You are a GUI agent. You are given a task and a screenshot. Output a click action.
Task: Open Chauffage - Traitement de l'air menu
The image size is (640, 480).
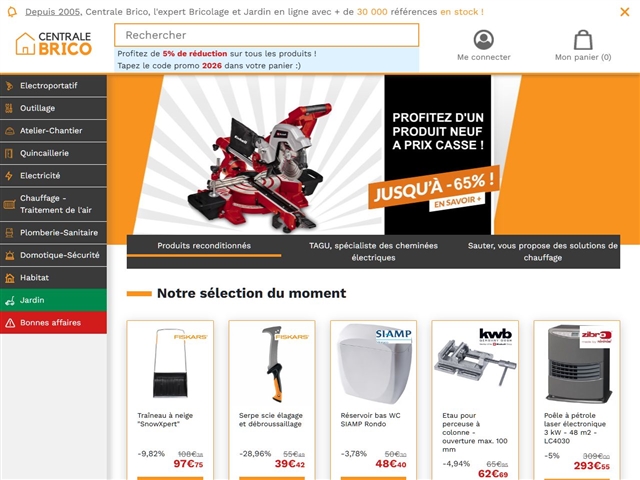[53, 204]
